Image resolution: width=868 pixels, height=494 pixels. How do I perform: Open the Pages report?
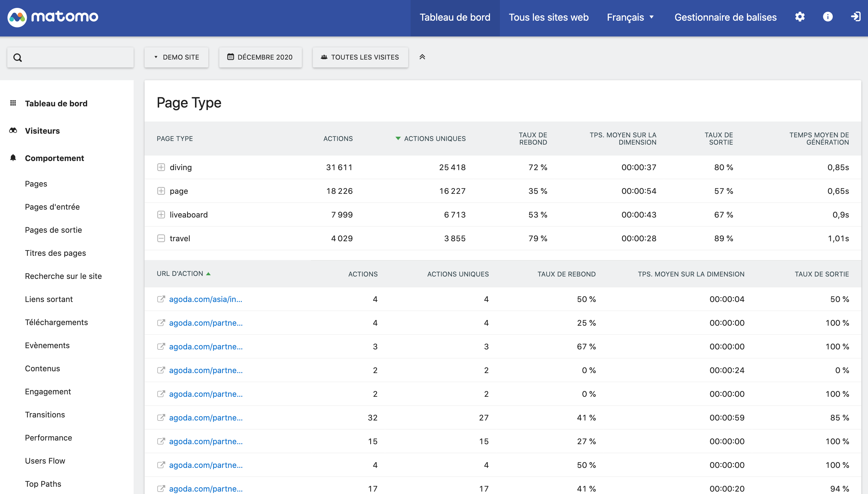[36, 184]
